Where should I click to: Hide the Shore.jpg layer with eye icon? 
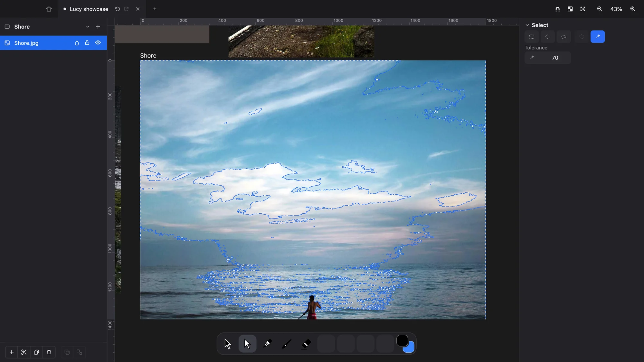point(98,43)
